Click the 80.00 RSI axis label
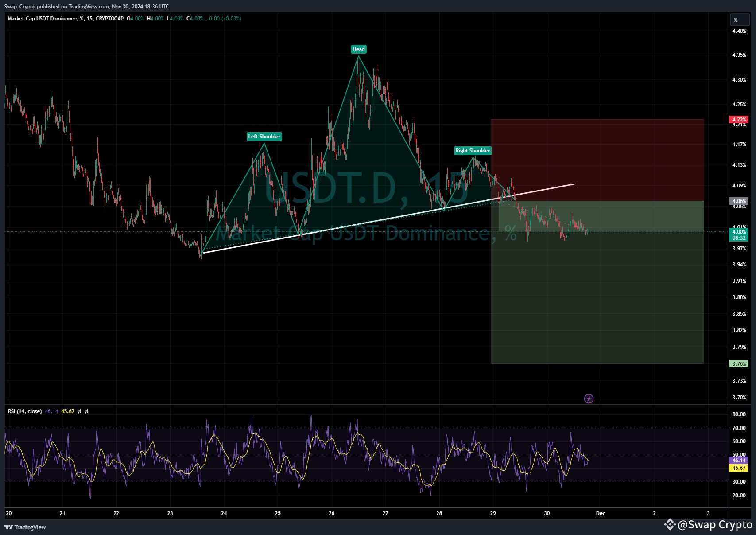 click(739, 414)
